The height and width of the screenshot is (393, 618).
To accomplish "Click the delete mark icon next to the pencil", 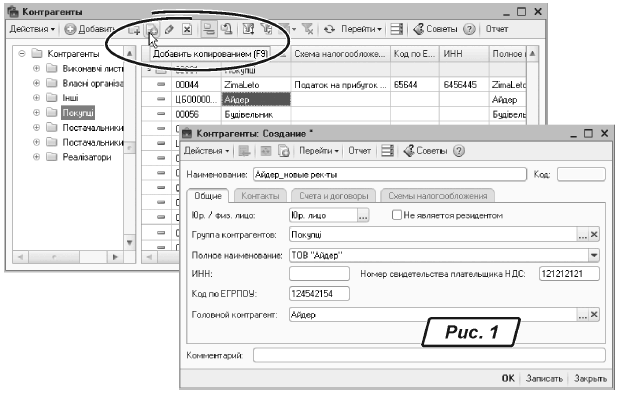I will (187, 30).
